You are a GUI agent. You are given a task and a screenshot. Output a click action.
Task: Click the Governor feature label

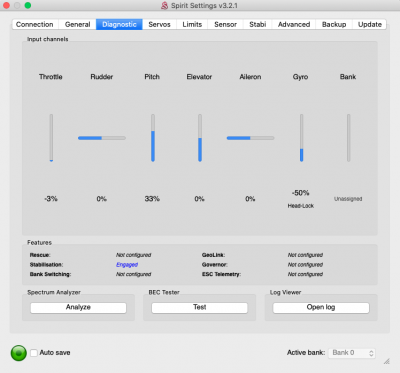pyautogui.click(x=215, y=265)
